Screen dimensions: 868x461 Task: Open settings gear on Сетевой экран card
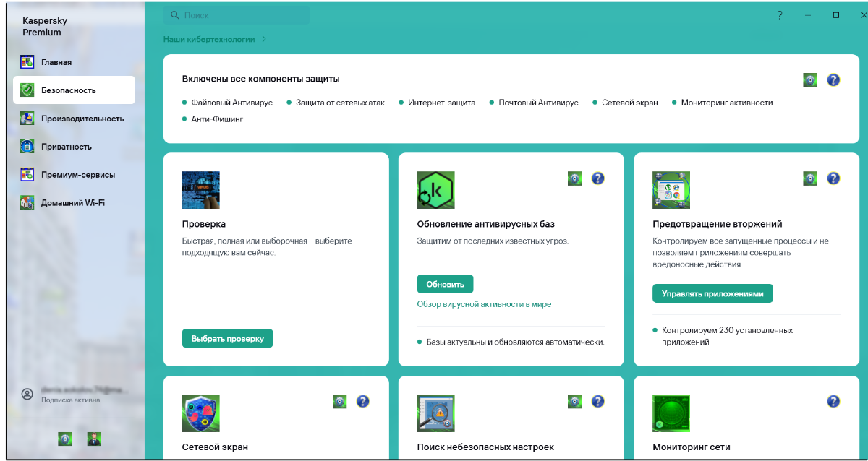pos(340,401)
